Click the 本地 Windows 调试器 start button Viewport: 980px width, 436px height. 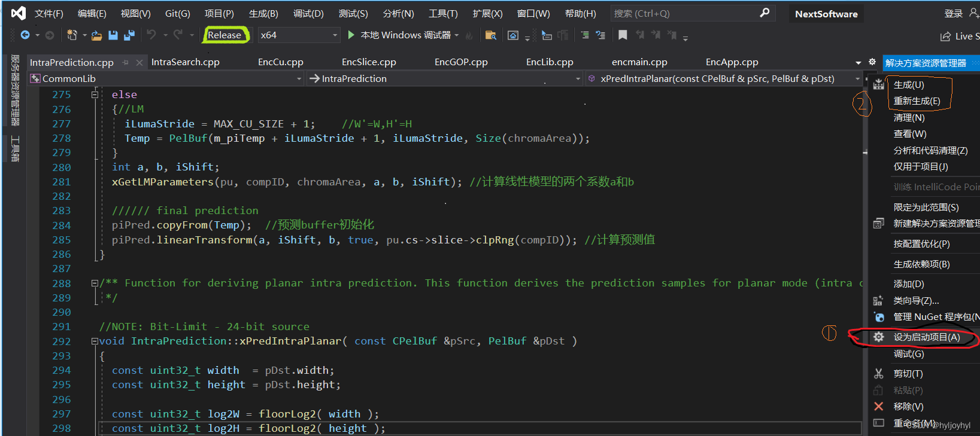pos(399,35)
